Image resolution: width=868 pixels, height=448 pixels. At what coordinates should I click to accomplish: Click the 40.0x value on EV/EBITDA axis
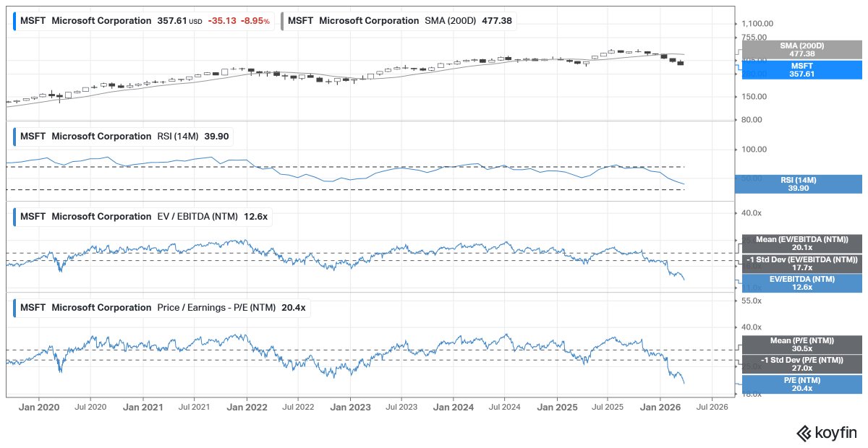pyautogui.click(x=753, y=213)
